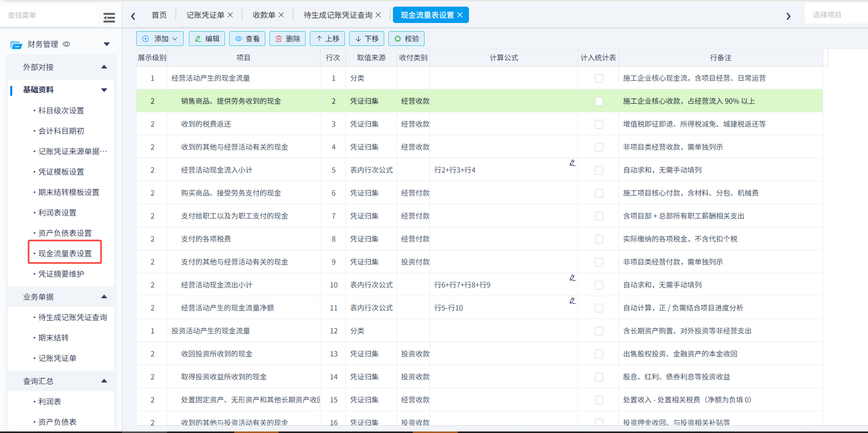Toggle the 业务单据 section arrow

pyautogui.click(x=104, y=297)
